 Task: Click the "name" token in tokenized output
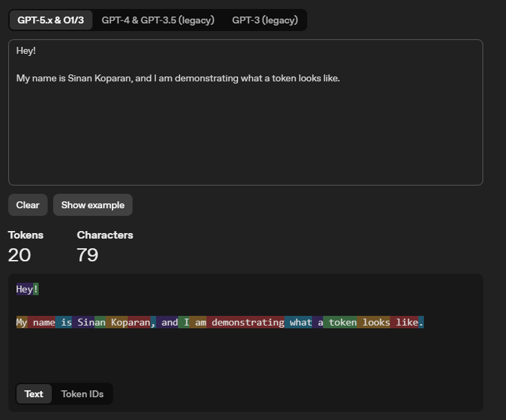[x=42, y=322]
